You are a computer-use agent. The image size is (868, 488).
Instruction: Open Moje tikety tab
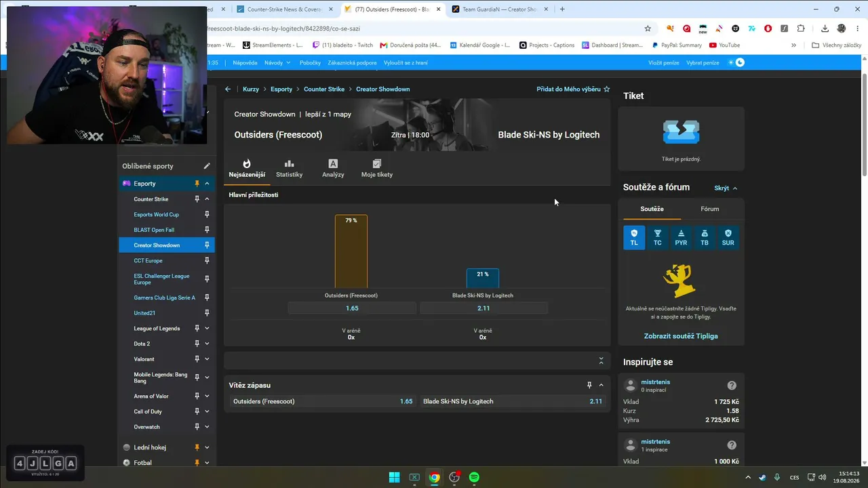pyautogui.click(x=377, y=169)
